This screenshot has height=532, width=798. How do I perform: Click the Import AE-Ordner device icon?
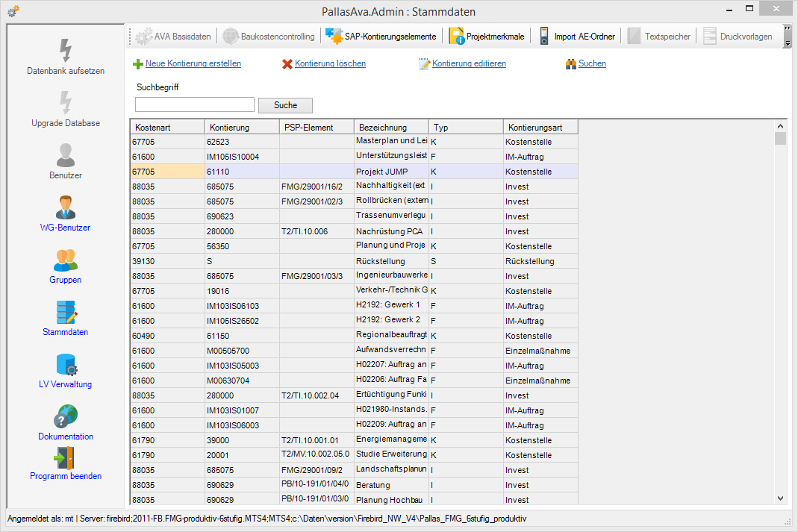click(x=544, y=36)
